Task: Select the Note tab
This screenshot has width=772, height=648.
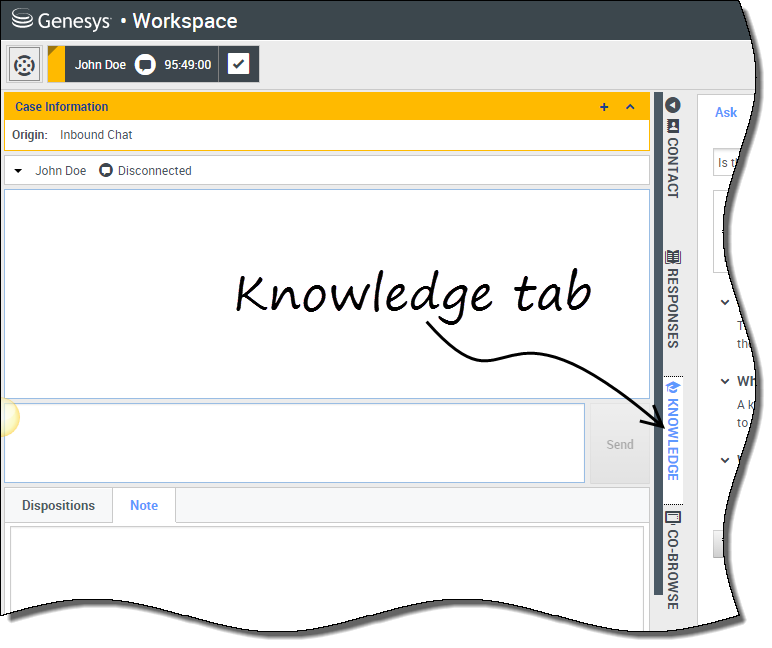Action: click(x=144, y=505)
